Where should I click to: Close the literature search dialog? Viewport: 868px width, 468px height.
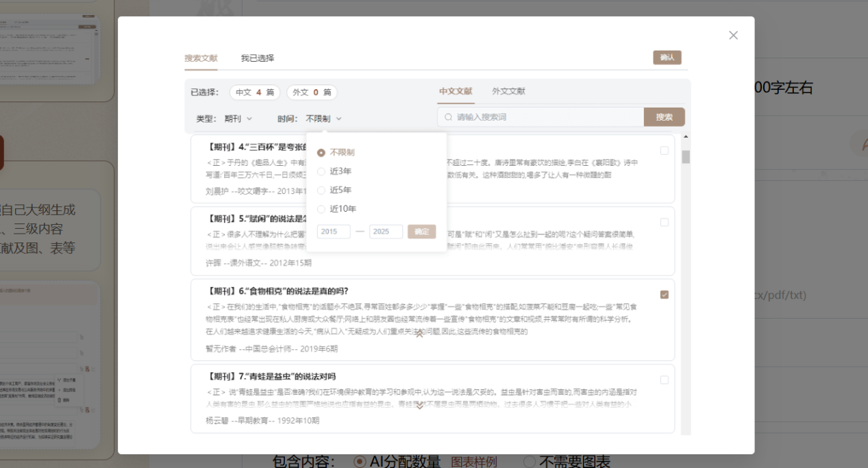(733, 35)
